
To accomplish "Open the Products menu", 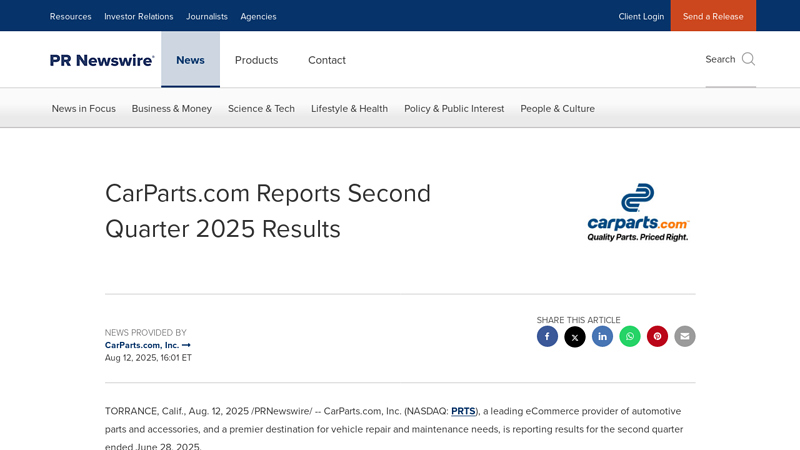I will pyautogui.click(x=257, y=60).
